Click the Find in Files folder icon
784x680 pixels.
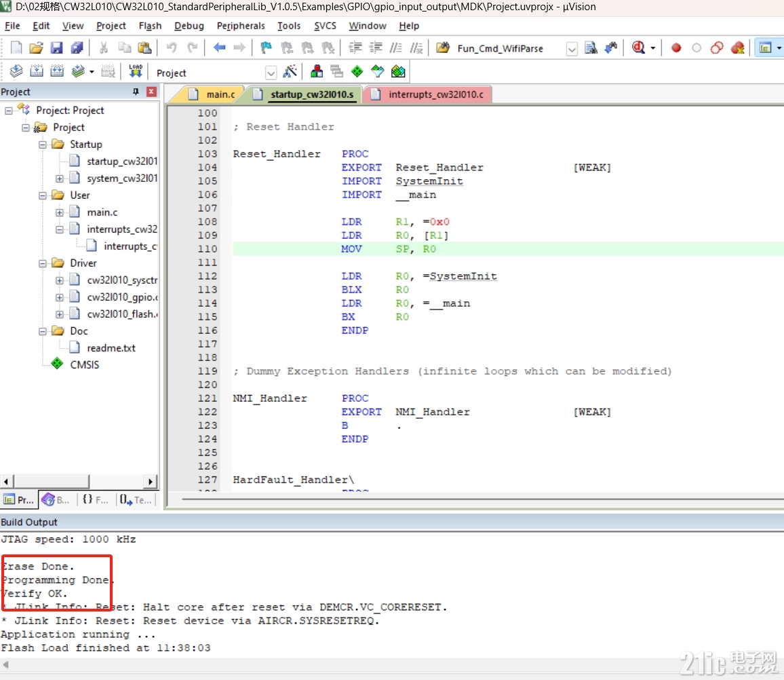coord(443,48)
